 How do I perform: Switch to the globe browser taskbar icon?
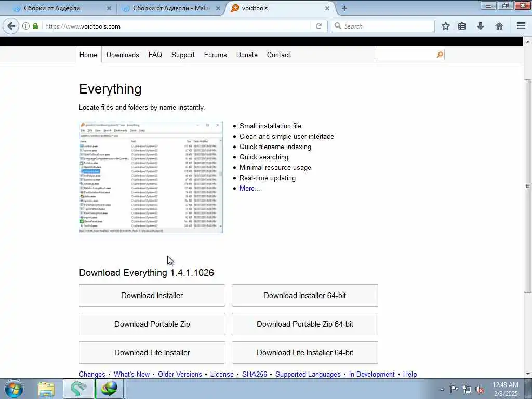(110, 389)
